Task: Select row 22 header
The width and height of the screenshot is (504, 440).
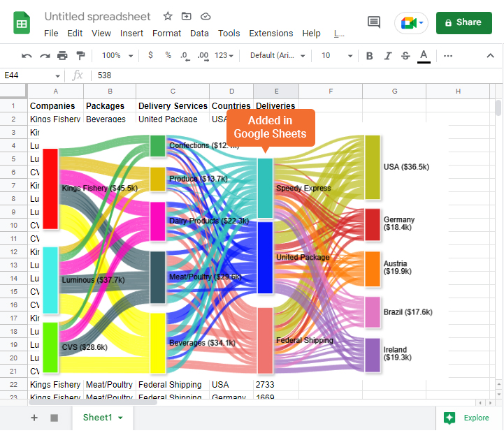Action: point(13,384)
